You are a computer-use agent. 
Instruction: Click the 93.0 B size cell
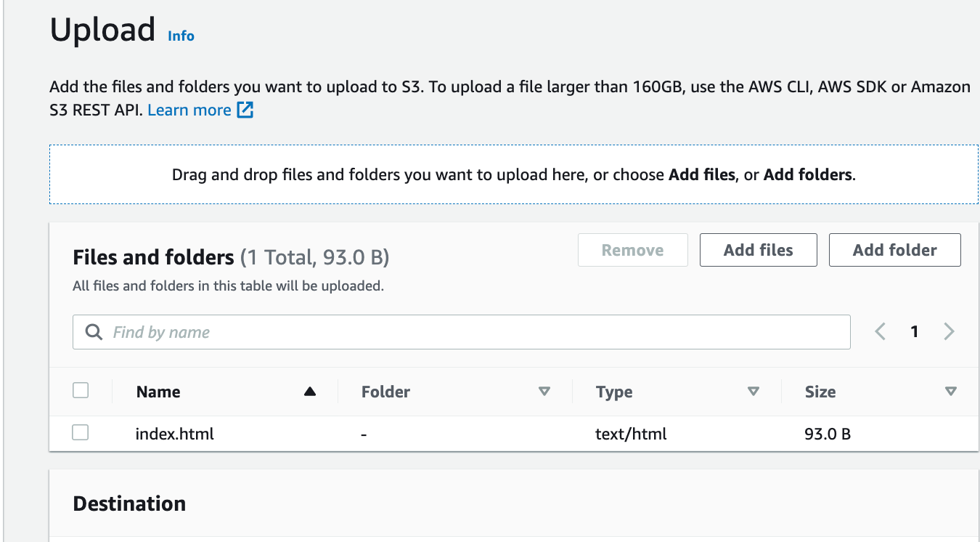(x=828, y=434)
